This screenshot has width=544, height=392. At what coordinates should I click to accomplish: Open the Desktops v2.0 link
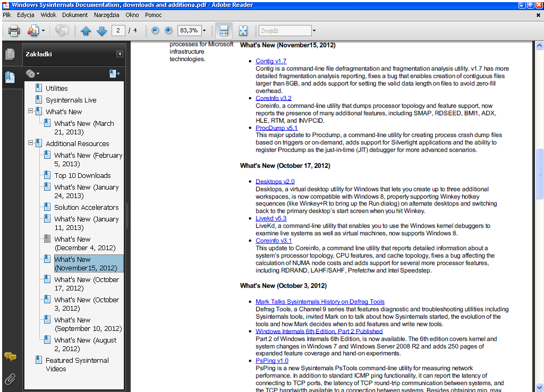coord(275,182)
